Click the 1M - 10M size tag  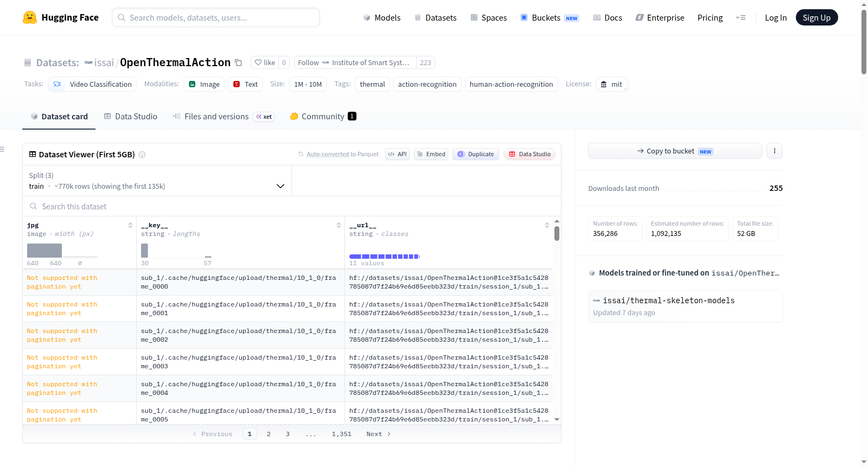point(308,84)
